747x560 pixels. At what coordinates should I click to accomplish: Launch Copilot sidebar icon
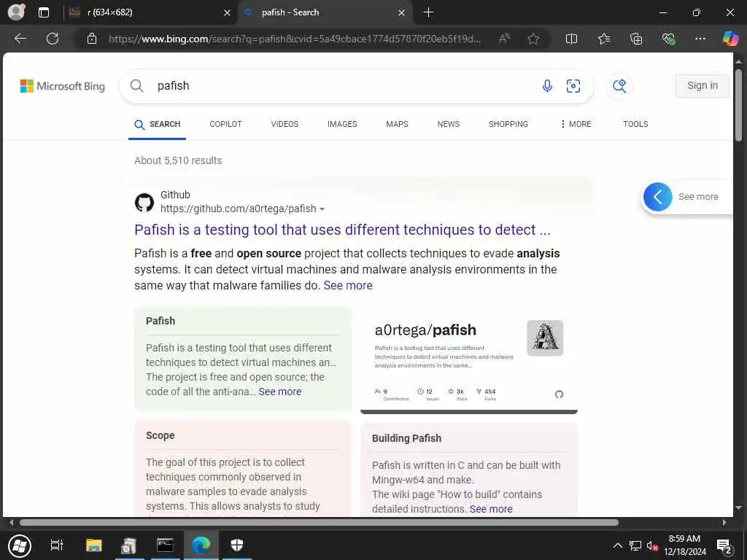coord(730,39)
